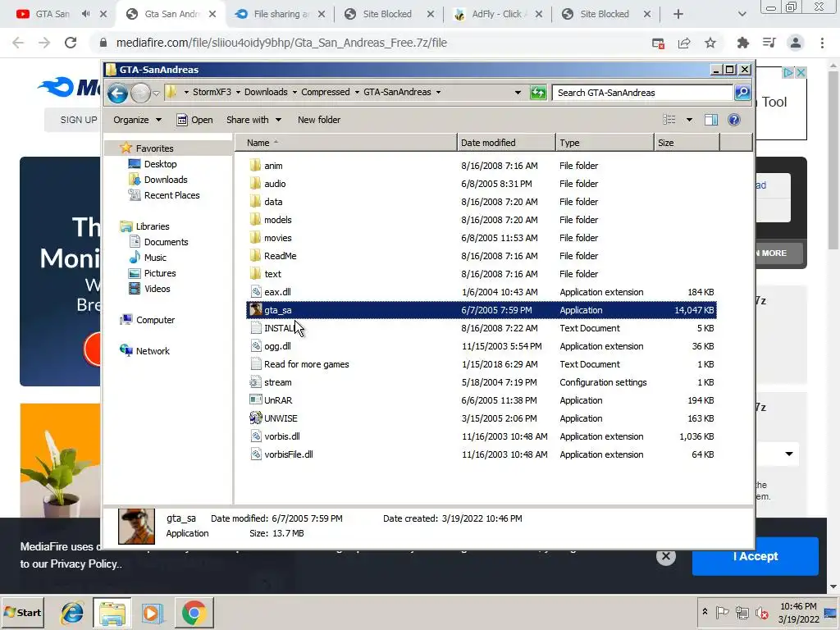This screenshot has height=630, width=840.
Task: Select the anim folder icon
Action: (x=256, y=166)
